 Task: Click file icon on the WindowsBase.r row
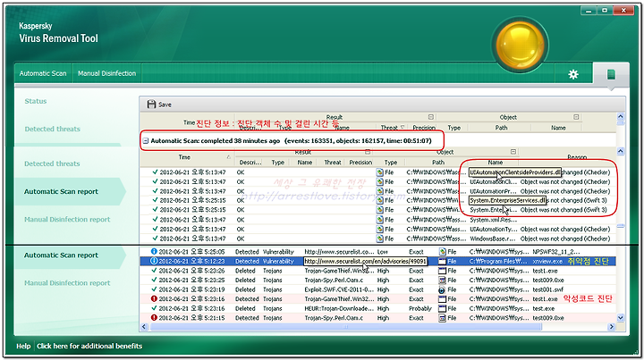[379, 239]
